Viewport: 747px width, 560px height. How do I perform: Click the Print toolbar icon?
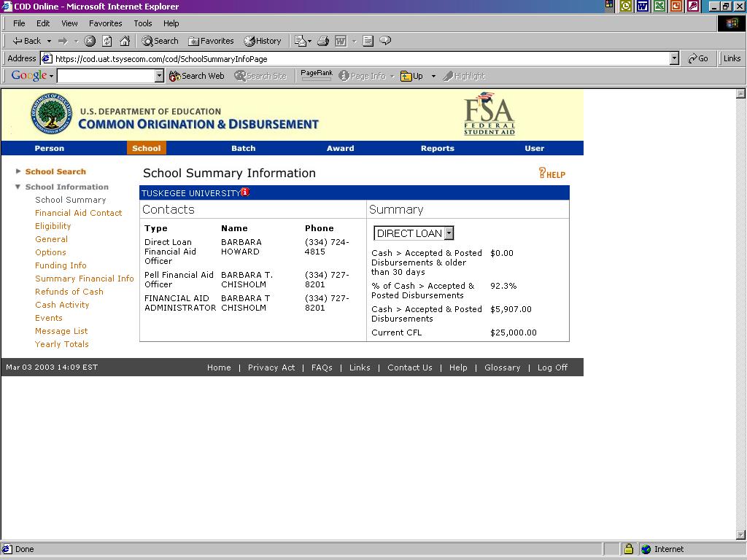click(x=323, y=41)
